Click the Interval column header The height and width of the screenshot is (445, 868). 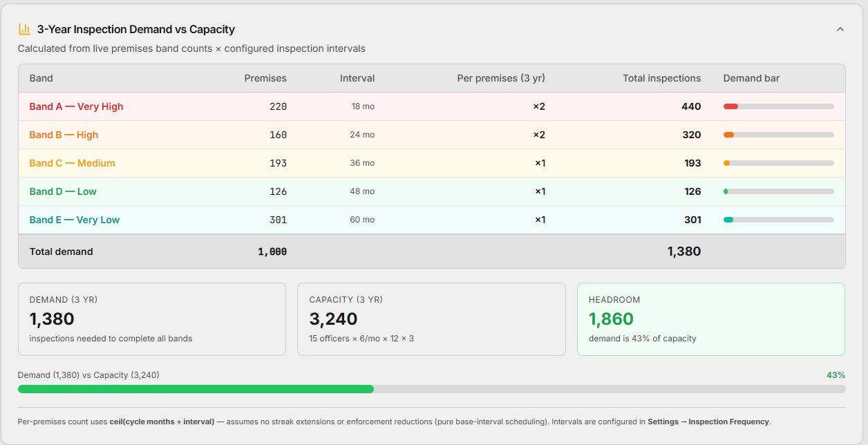coord(357,78)
